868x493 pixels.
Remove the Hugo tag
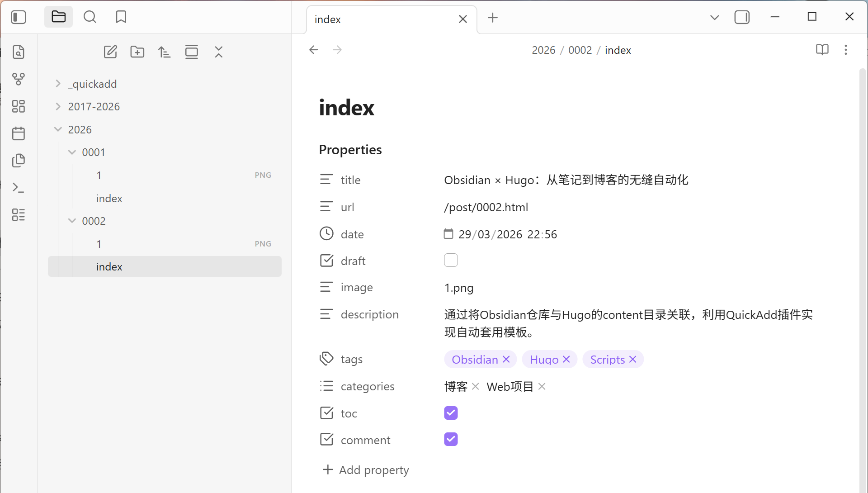point(566,359)
